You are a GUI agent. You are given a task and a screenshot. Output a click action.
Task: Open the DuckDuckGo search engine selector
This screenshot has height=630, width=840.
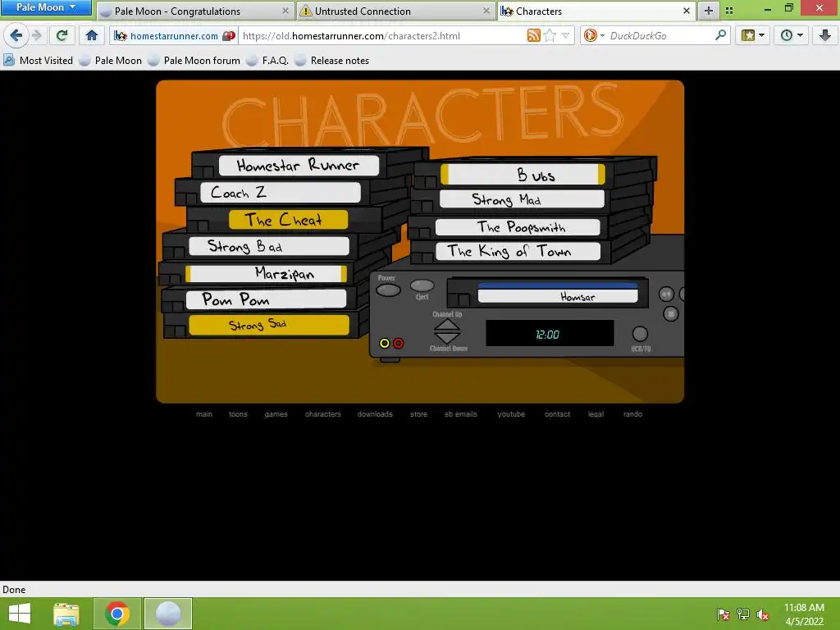594,36
